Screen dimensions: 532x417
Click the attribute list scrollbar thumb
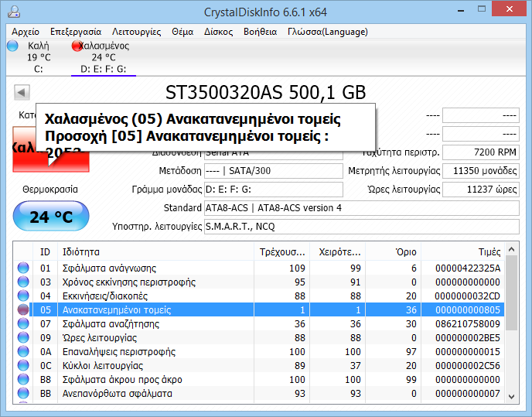click(x=512, y=292)
